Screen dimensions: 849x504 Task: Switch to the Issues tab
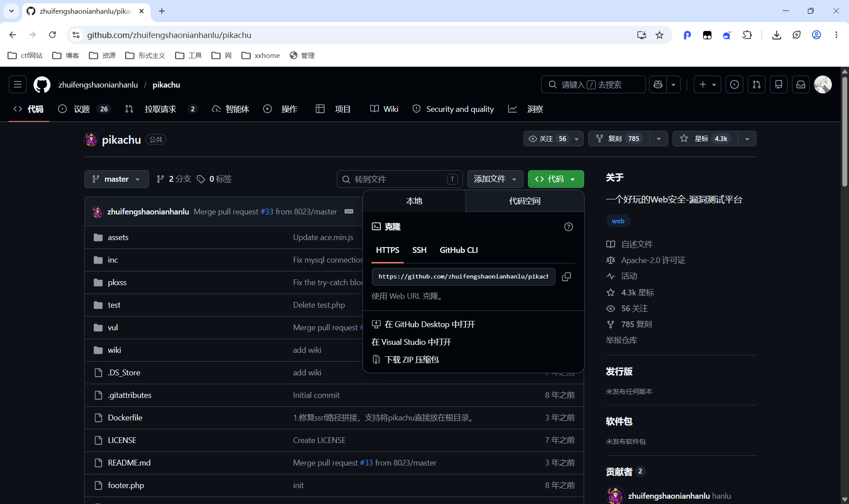(x=84, y=109)
